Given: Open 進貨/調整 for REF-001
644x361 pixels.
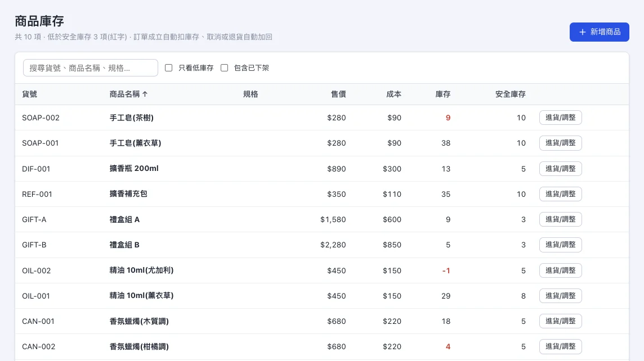Looking at the screenshot, I should pyautogui.click(x=560, y=193).
